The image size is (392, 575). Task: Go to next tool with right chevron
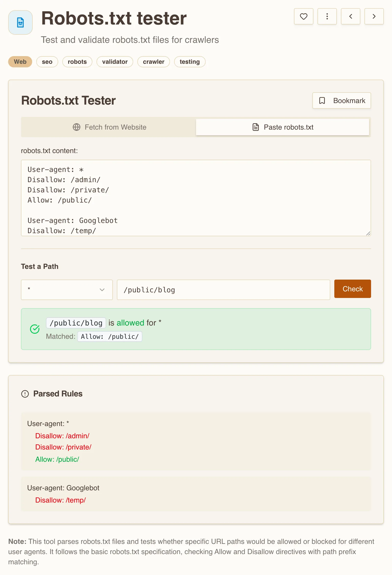374,16
